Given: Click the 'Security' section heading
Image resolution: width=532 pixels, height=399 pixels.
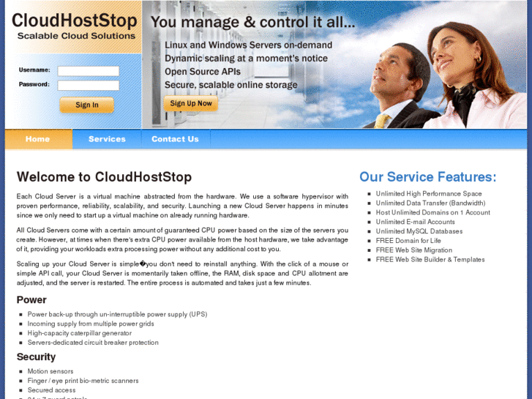Looking at the screenshot, I should click(x=36, y=357).
